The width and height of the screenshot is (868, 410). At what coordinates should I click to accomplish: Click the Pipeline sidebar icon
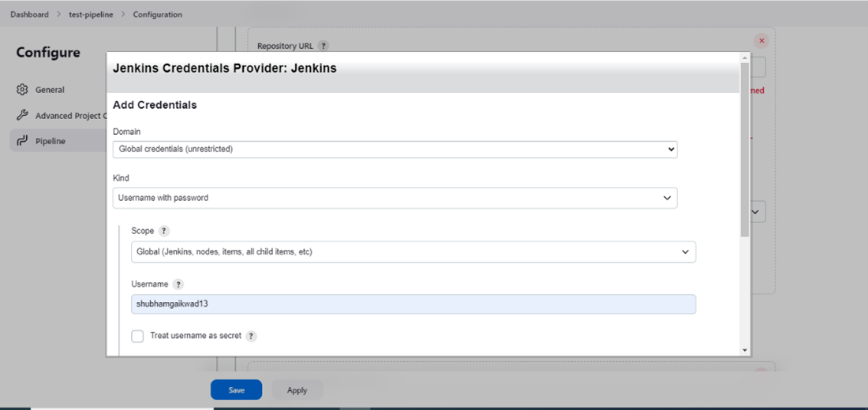click(x=22, y=141)
